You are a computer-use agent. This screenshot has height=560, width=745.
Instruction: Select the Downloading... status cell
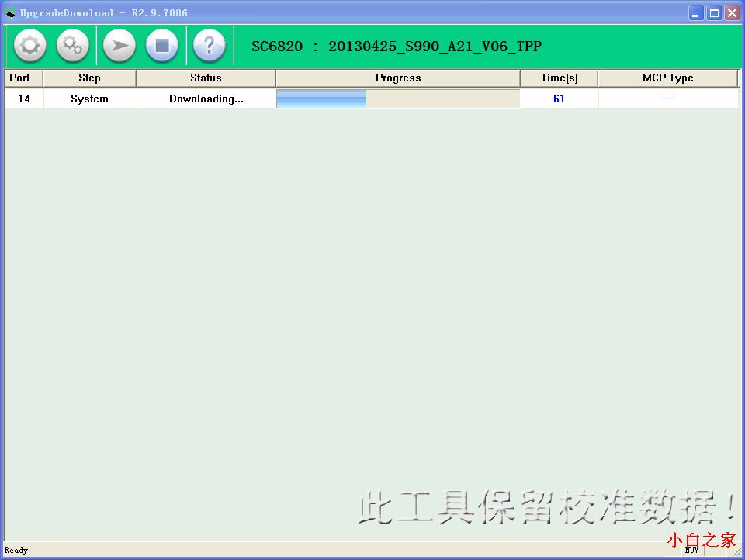(206, 99)
